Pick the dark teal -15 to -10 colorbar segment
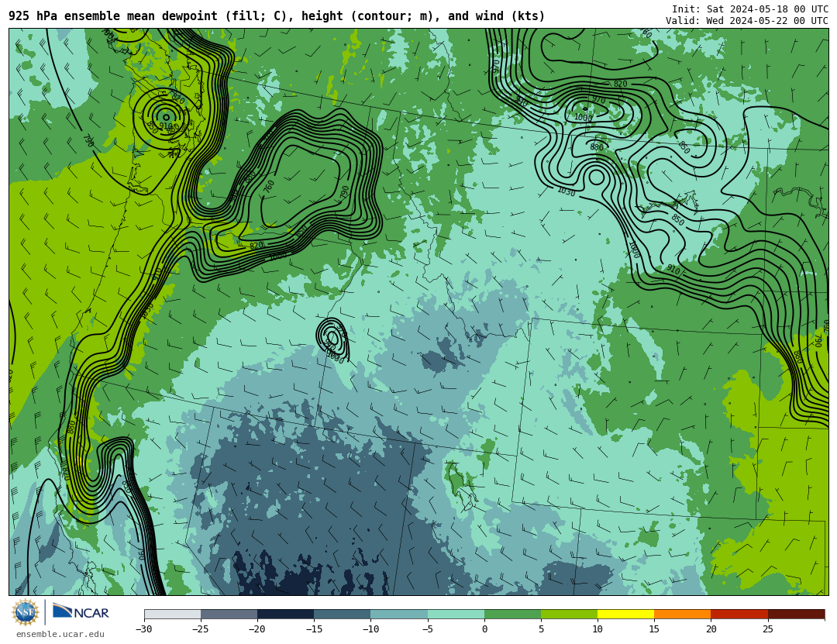The width and height of the screenshot is (837, 644). [343, 614]
